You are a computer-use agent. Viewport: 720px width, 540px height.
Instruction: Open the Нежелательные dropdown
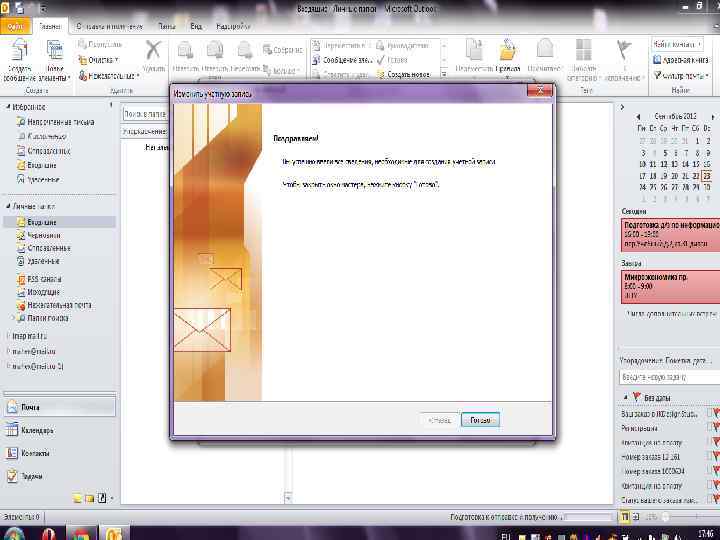coord(108,75)
